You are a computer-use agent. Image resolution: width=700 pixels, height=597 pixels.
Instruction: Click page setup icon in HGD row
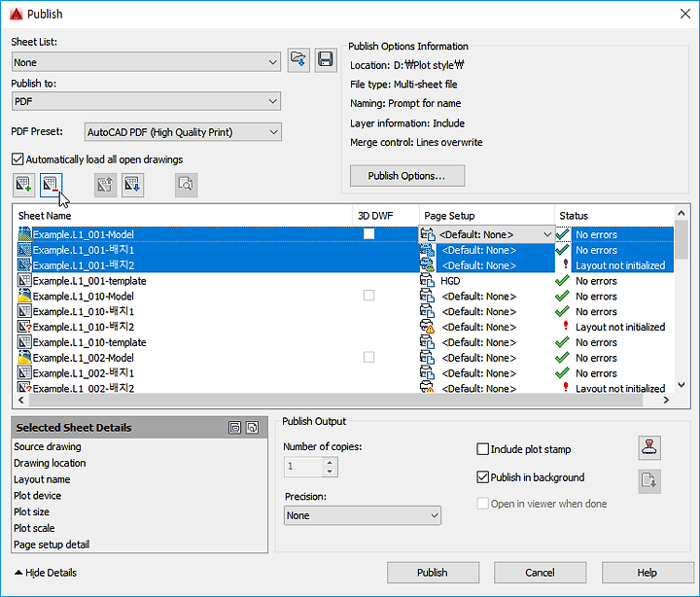427,280
